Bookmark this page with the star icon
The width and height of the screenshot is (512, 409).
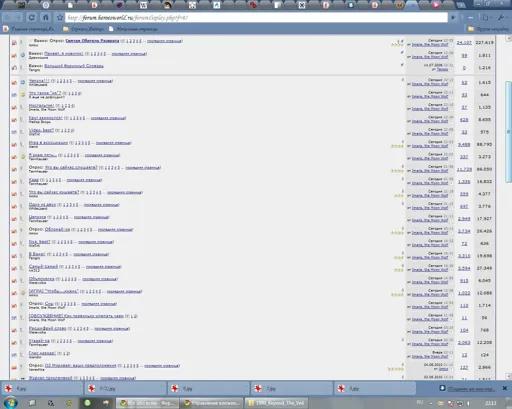point(60,17)
